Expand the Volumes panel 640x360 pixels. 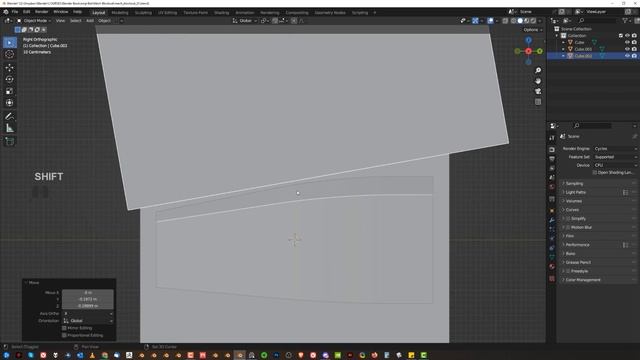coord(573,201)
